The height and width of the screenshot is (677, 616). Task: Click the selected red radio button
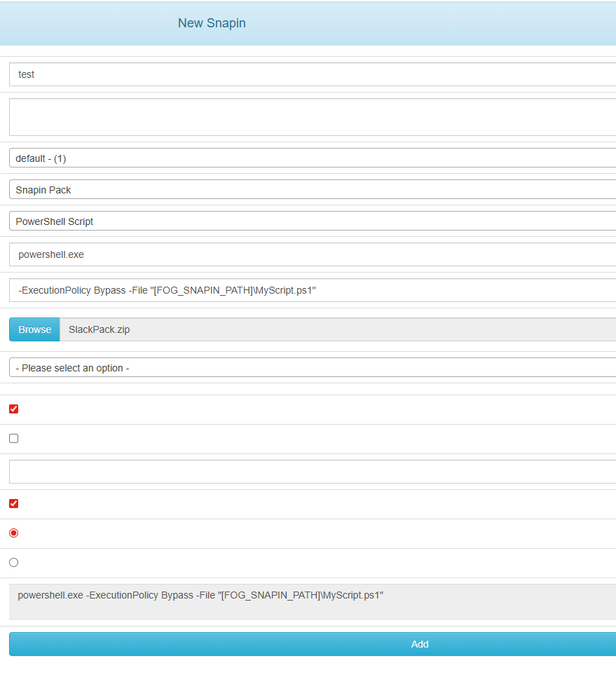coord(13,533)
